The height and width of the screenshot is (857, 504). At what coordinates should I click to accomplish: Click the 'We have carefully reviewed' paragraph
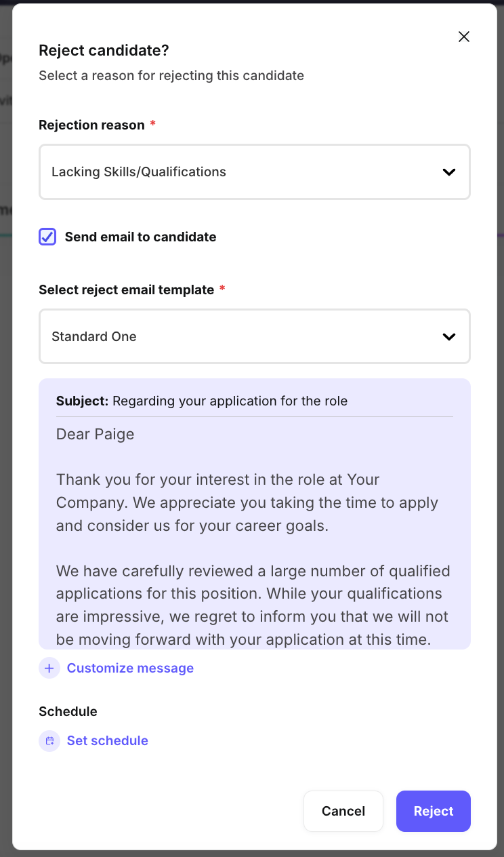253,605
